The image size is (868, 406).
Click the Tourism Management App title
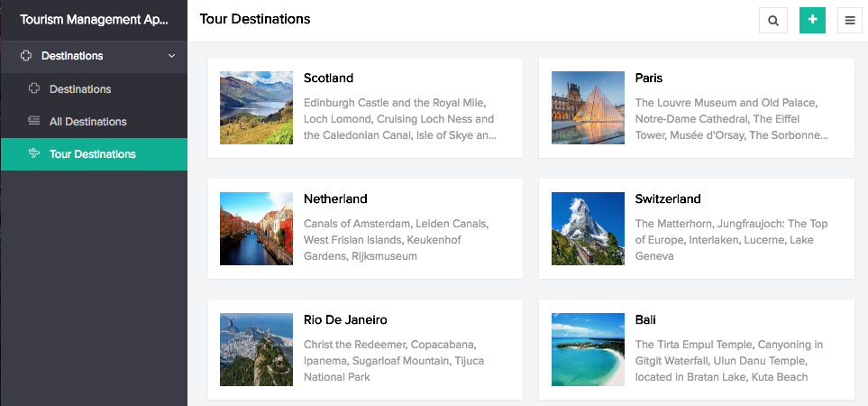(94, 20)
